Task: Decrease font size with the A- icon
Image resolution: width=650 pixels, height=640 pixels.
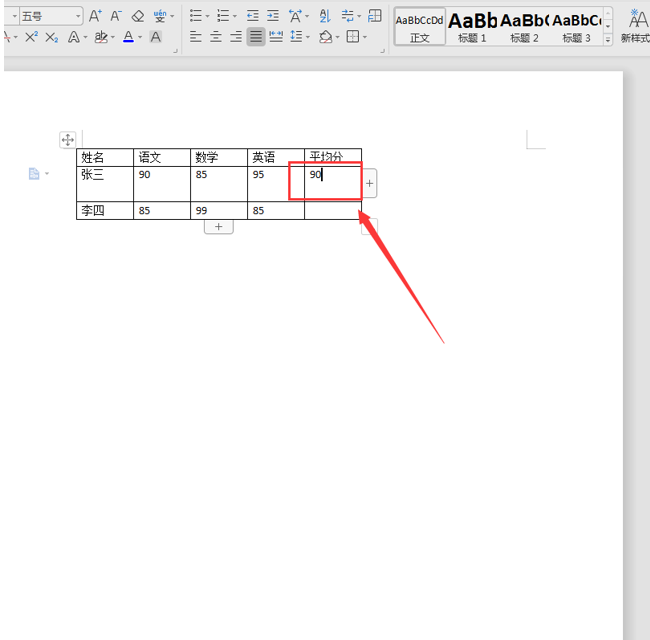Action: (x=116, y=16)
